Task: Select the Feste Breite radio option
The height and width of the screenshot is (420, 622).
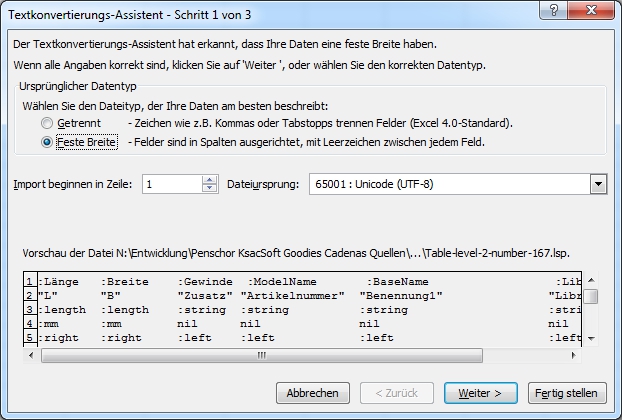Action: [47, 143]
